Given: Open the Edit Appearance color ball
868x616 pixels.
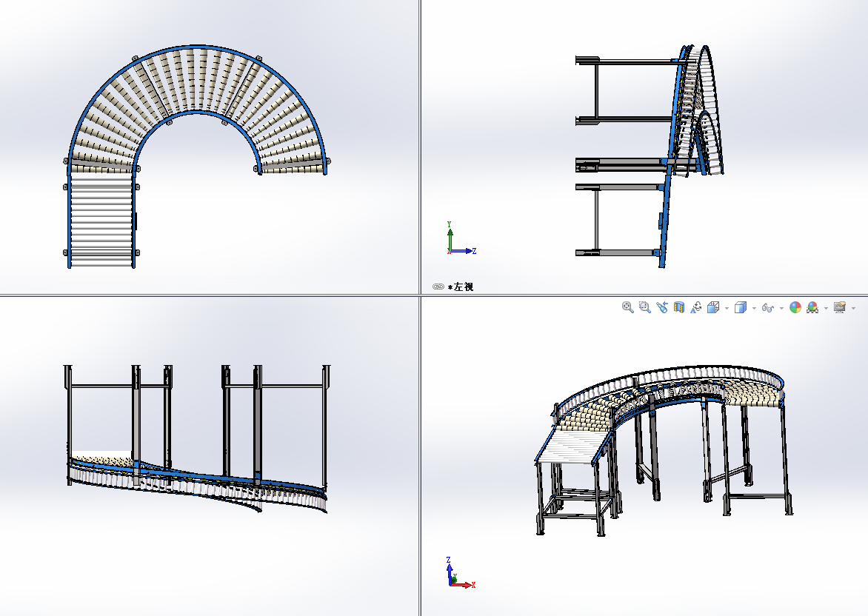Looking at the screenshot, I should 795,308.
